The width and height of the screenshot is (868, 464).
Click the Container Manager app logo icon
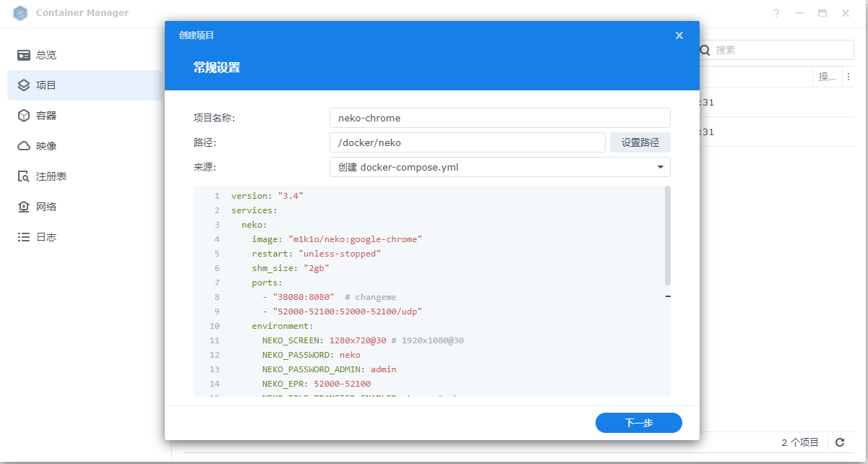tap(20, 13)
